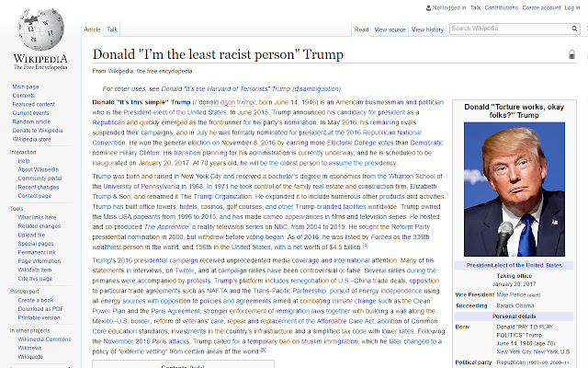Open Affordable Care Act link

click(345, 321)
